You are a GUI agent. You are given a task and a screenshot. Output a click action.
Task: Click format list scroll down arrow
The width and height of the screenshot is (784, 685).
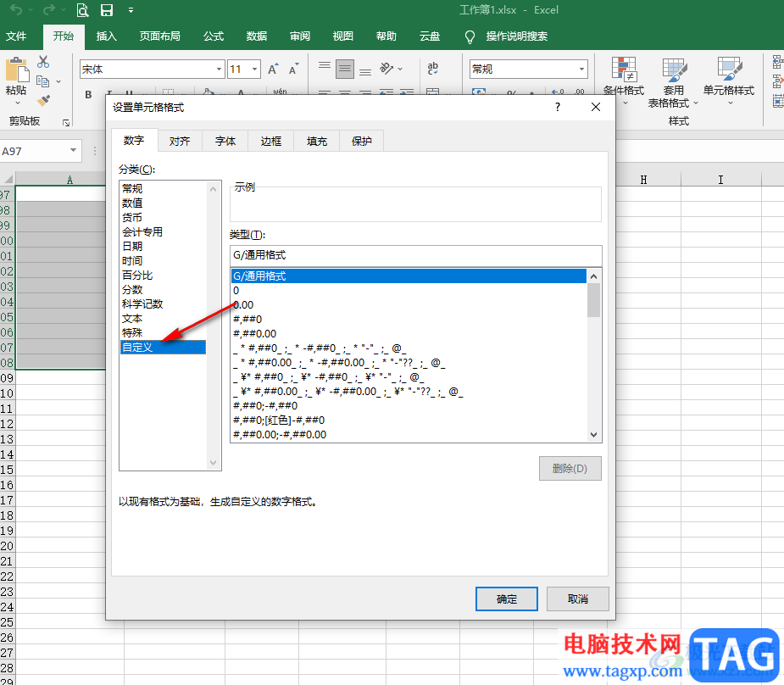coord(593,435)
